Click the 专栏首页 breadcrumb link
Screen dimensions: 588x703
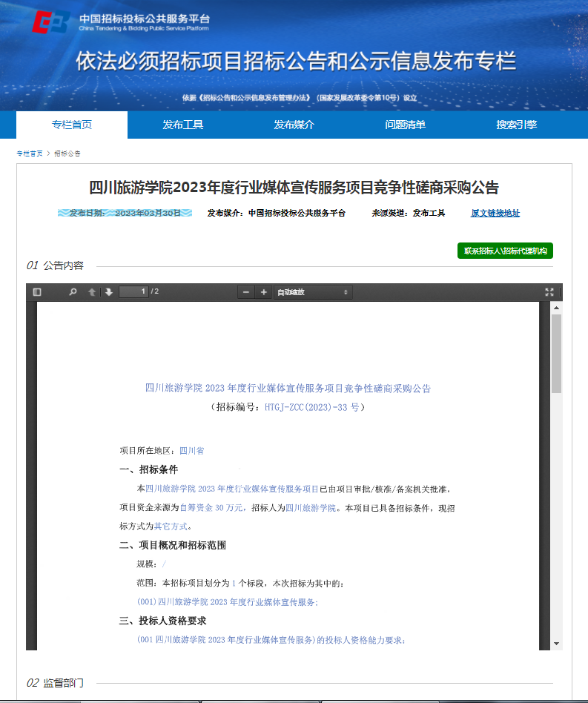[x=30, y=154]
